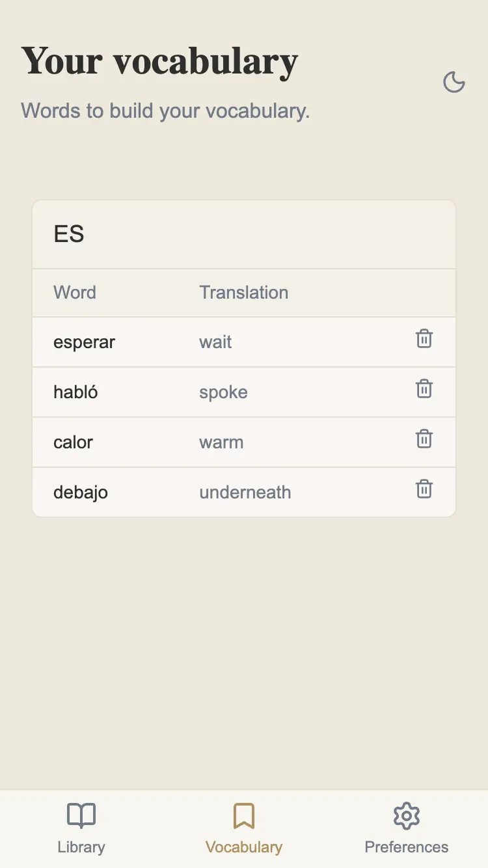Click the subtitle 'Words to build your vocabulary'
488x868 pixels.
point(165,111)
